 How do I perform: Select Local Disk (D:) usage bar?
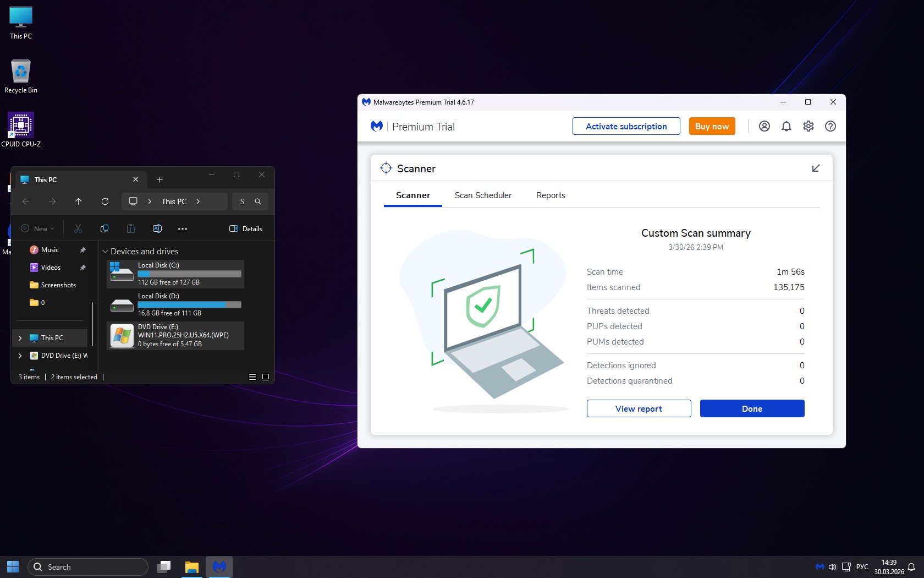coord(189,304)
